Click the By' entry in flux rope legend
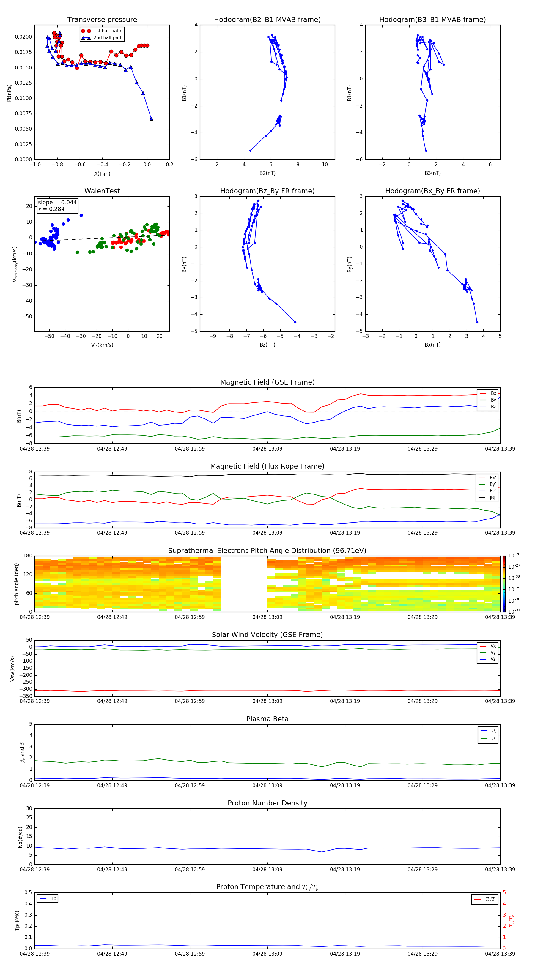This screenshot has width=535, height=980. (487, 484)
